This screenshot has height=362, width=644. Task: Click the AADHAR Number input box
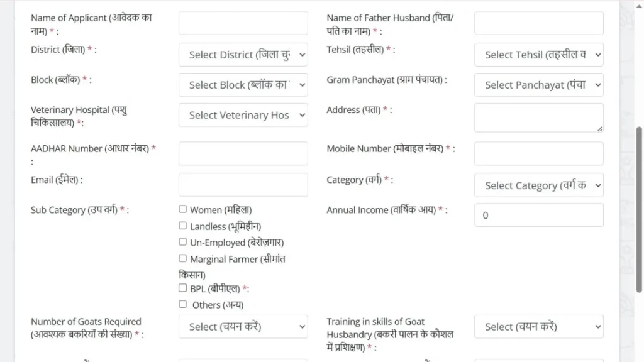point(243,153)
